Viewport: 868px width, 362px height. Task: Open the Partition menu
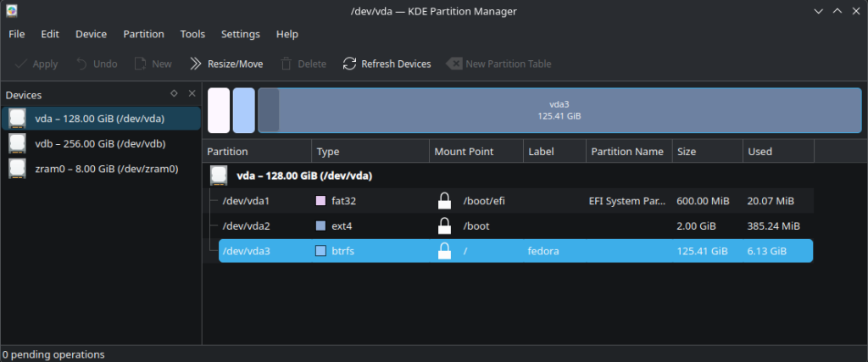(x=144, y=34)
